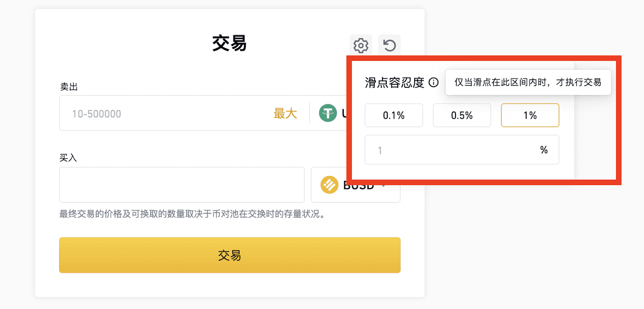644x309 pixels.
Task: Click the empty 买入 amount field
Action: coord(181,185)
